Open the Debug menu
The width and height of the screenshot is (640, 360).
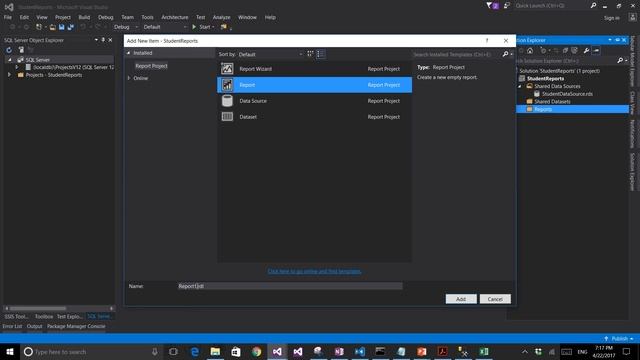(106, 17)
